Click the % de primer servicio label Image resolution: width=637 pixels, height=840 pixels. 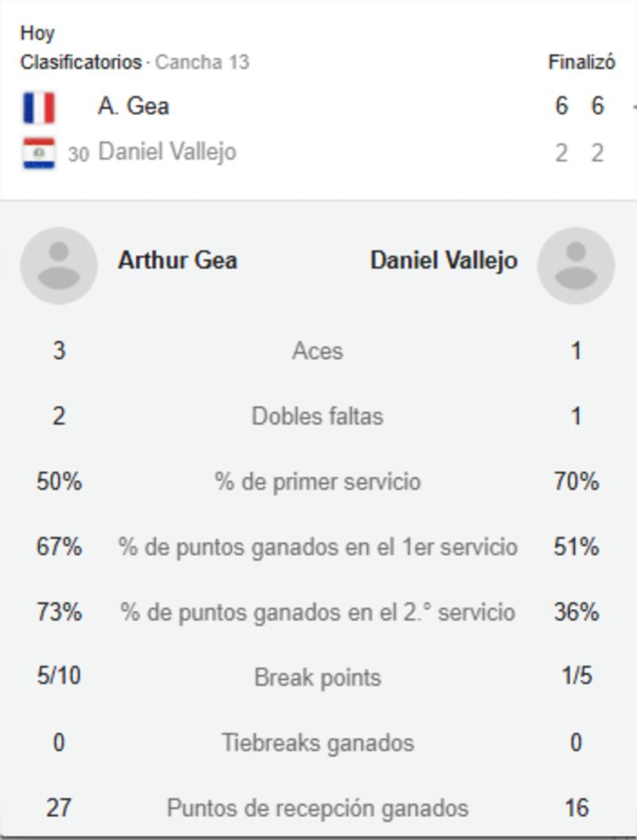click(x=317, y=482)
